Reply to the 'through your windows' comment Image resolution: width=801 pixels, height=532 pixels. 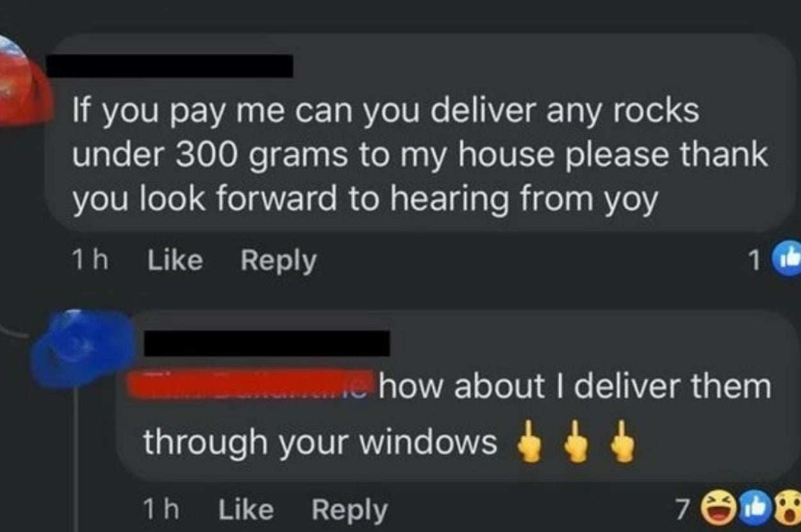coord(349,510)
